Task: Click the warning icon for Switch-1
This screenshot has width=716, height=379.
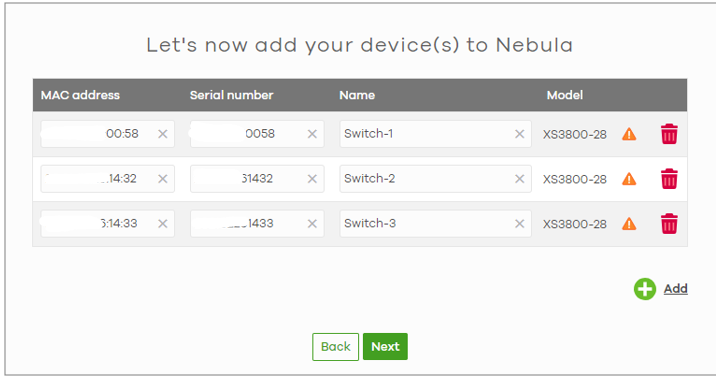Action: (x=629, y=134)
